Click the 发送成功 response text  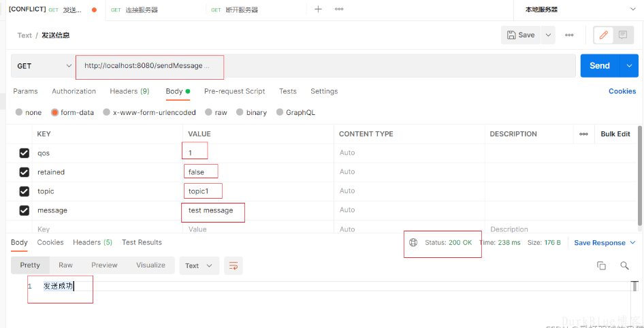click(x=59, y=286)
